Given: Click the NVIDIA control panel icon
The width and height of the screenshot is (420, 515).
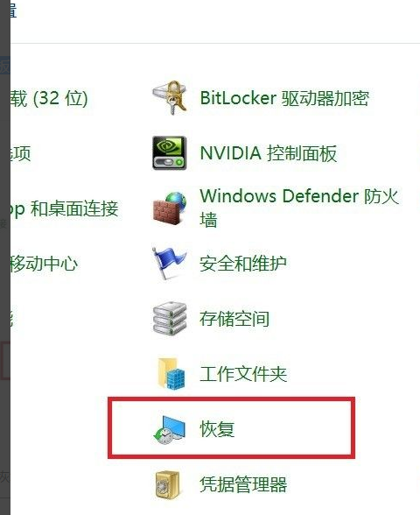Looking at the screenshot, I should pyautogui.click(x=170, y=153).
